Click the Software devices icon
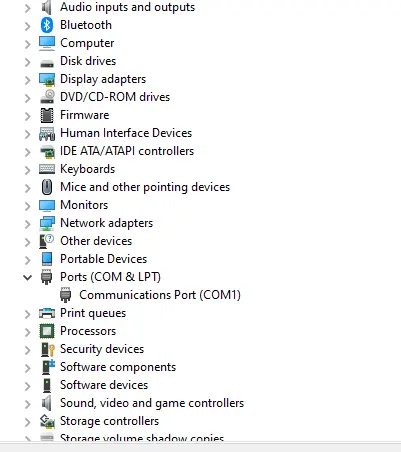Screen dimensions: 401x452 (x=47, y=385)
